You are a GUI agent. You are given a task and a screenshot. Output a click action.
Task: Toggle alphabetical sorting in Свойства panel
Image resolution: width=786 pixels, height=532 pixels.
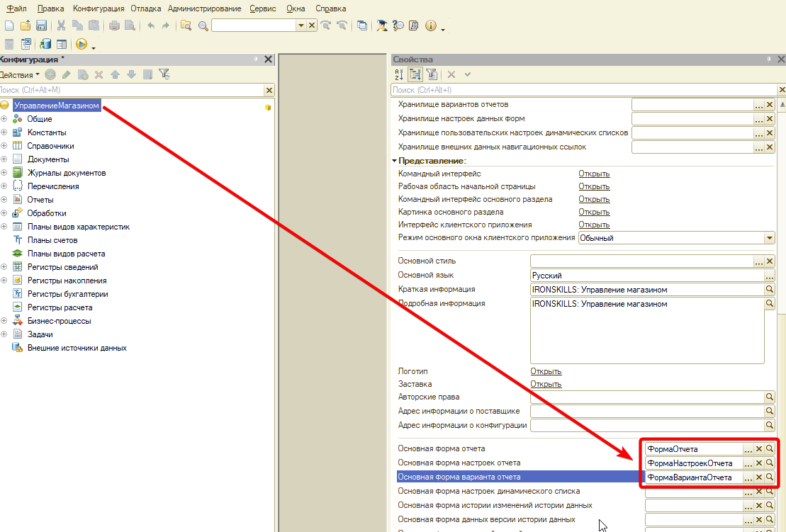(x=398, y=74)
